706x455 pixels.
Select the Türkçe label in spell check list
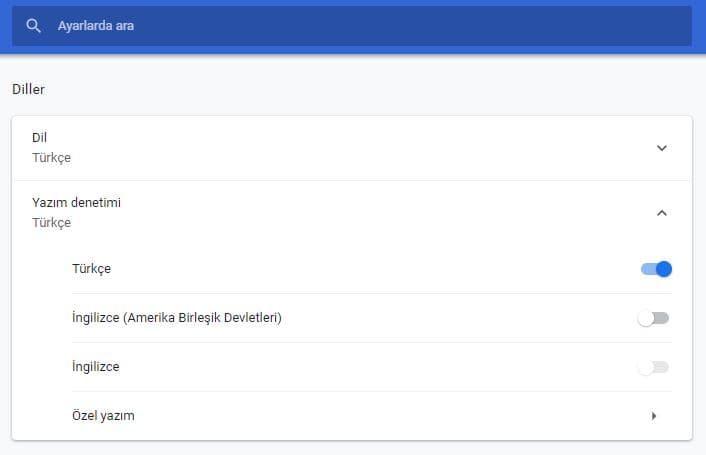92,269
